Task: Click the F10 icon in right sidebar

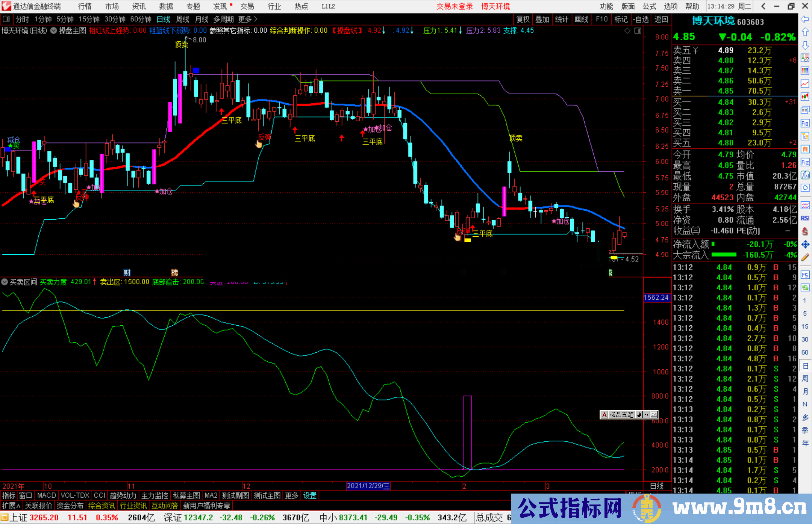Action: click(805, 123)
